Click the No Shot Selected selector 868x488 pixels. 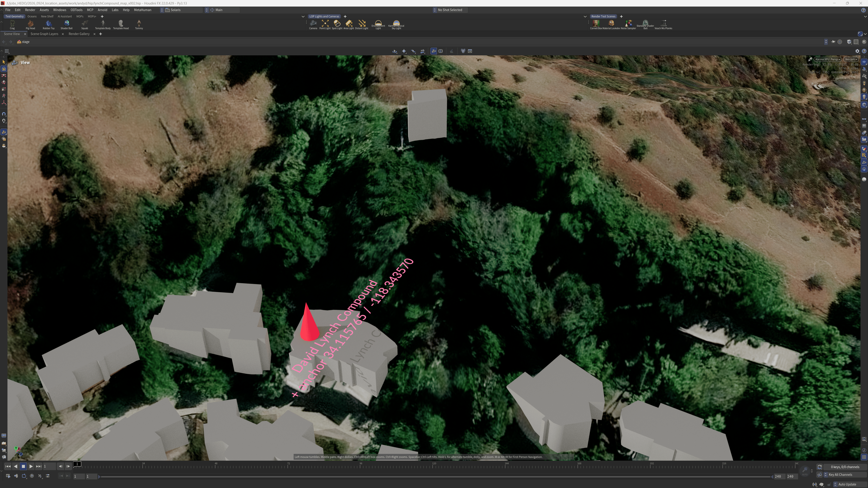[450, 10]
